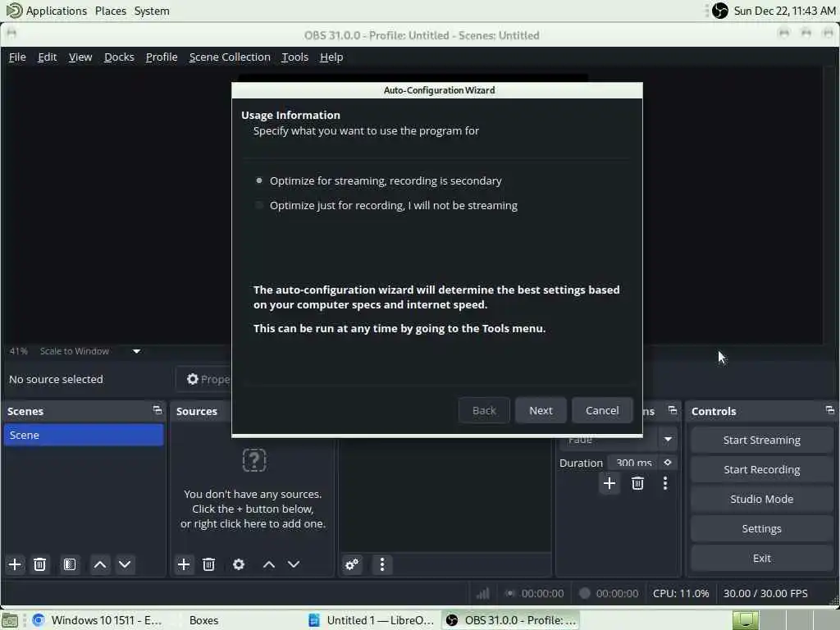This screenshot has height=630, width=840.
Task: Click the network signal bars status icon
Action: point(482,593)
